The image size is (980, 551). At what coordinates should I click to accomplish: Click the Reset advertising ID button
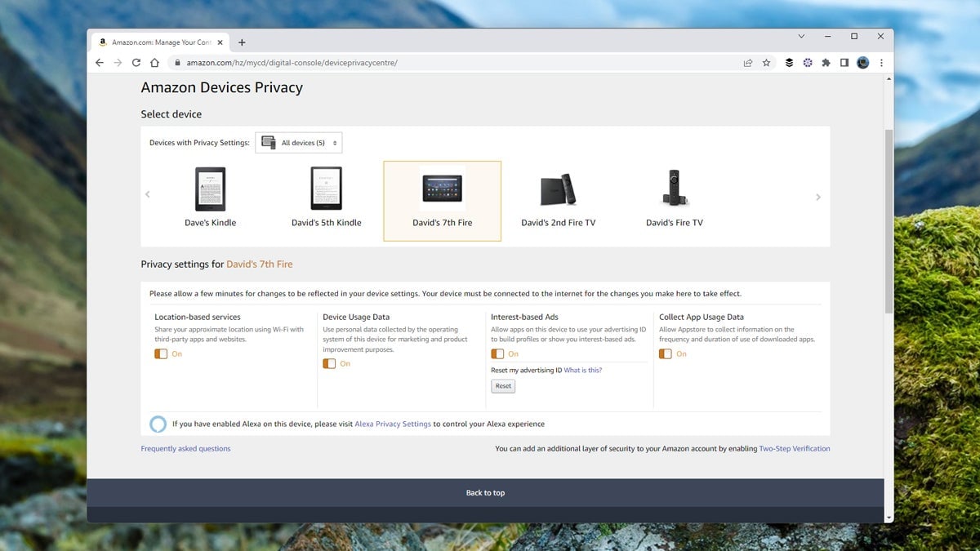click(x=502, y=385)
